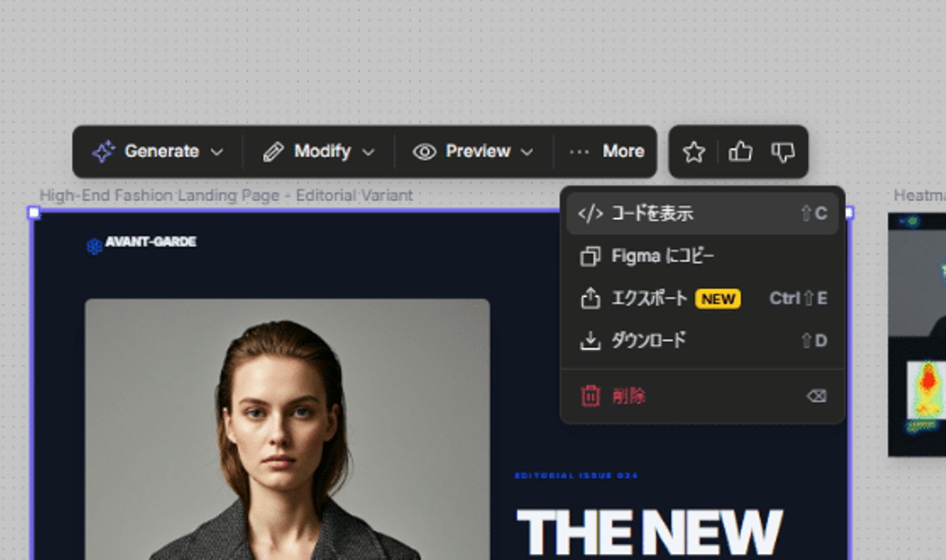The width and height of the screenshot is (946, 560).
Task: Click the frame title High-End Fashion Landing Page
Action: coord(226,195)
